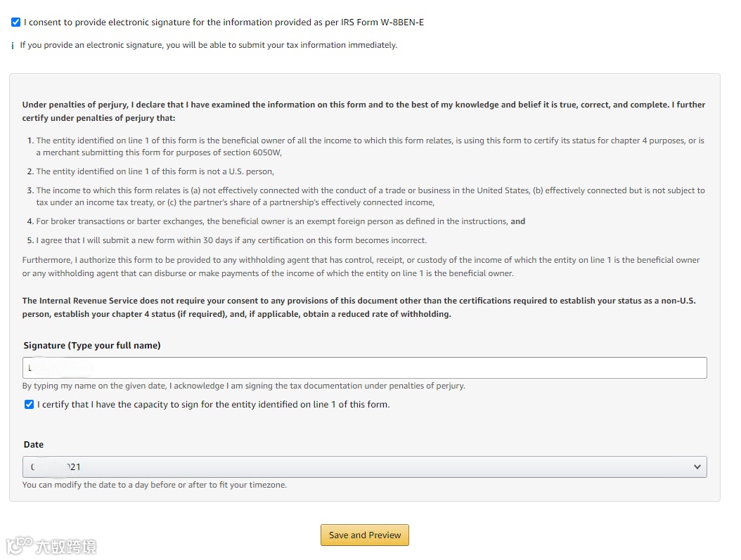Image resolution: width=741 pixels, height=560 pixels.
Task: Click the 'Furthermore, I authorize this form' paragraph
Action: pos(361,267)
